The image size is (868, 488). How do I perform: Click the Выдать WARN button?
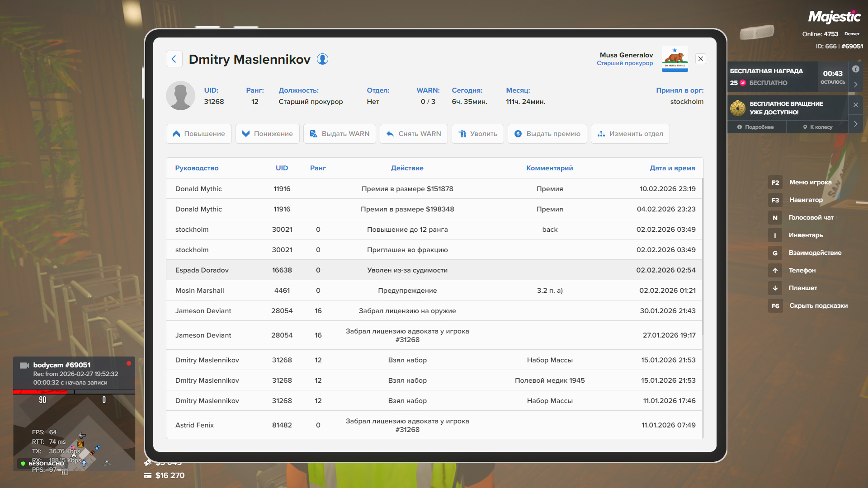(339, 134)
